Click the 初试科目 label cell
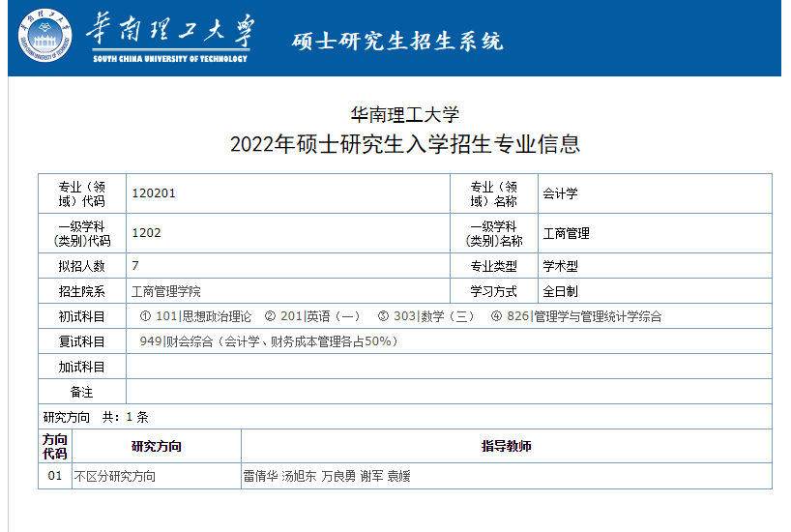 coord(82,316)
